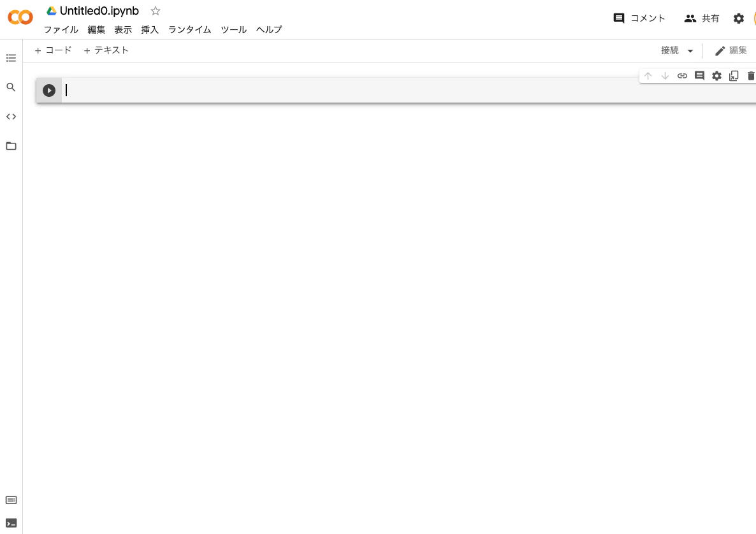The height and width of the screenshot is (534, 756).
Task: Open the files folder sidebar icon
Action: [x=11, y=146]
